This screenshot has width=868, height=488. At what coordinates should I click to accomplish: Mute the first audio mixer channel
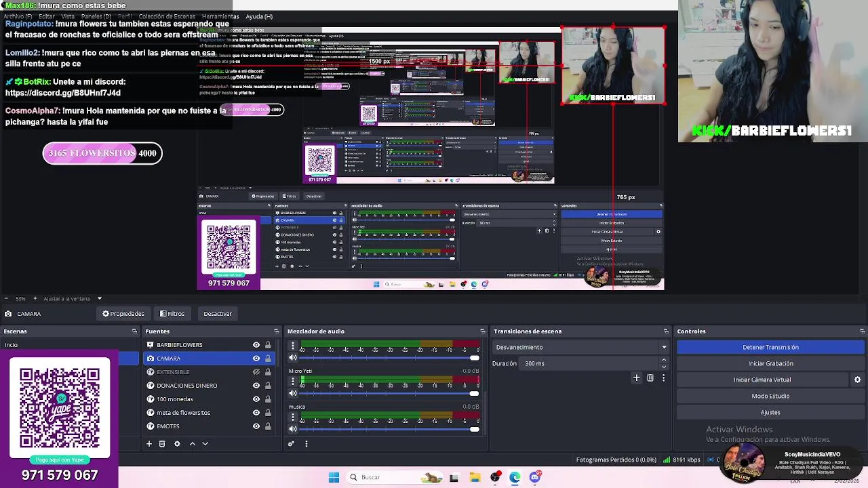point(293,358)
